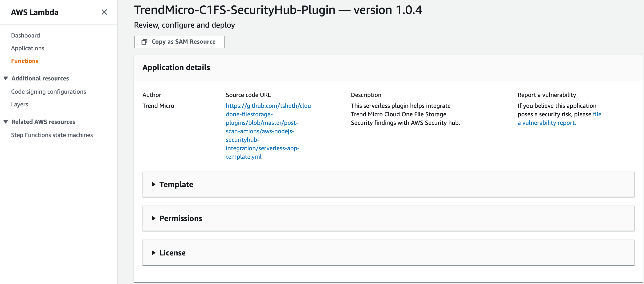Click file a vulnerability report link
Viewport: 644px width, 284px height.
546,123
